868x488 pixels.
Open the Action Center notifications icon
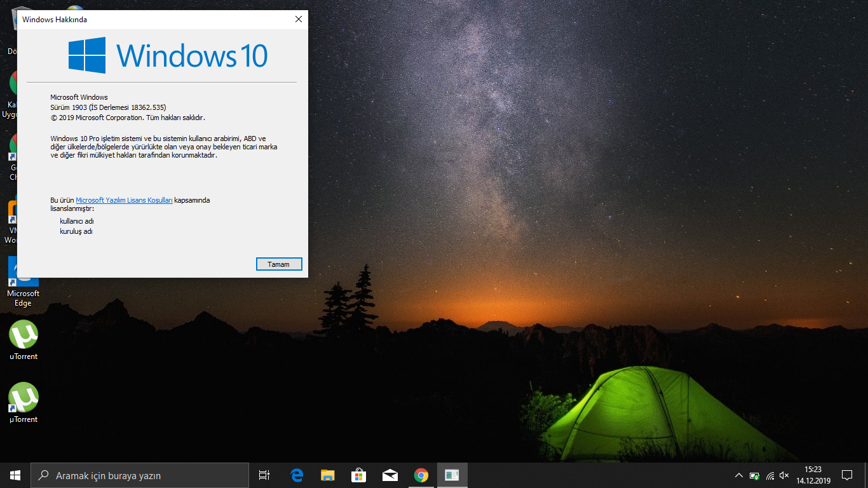tap(847, 475)
